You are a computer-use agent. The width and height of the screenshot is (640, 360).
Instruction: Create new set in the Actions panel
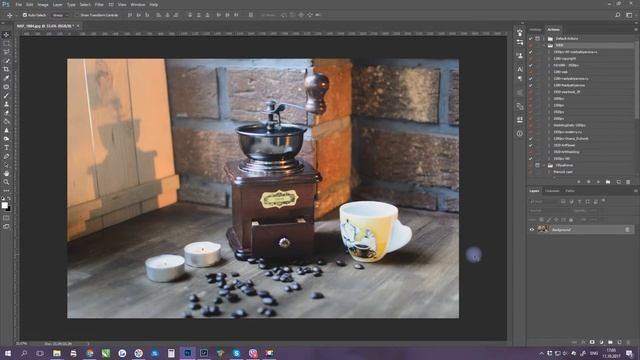click(608, 182)
